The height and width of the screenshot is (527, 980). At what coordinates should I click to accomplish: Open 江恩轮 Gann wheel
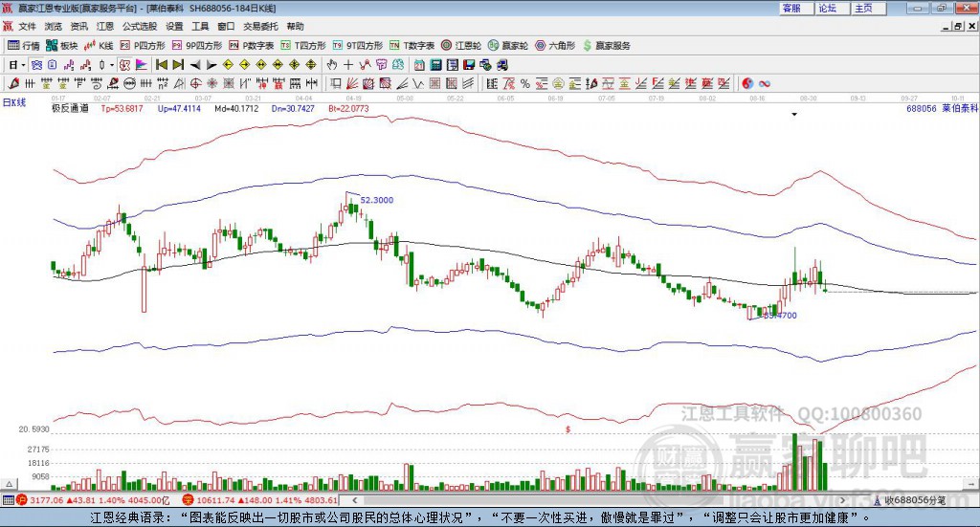pyautogui.click(x=461, y=46)
